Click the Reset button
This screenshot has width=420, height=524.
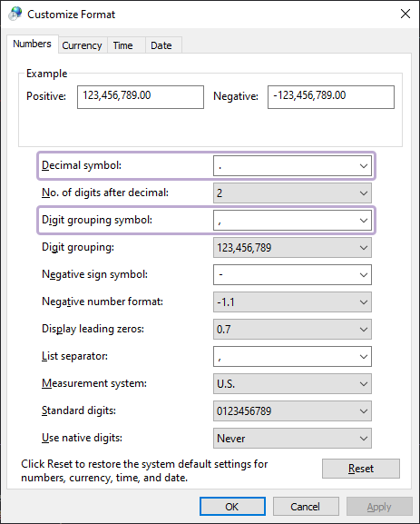(x=361, y=469)
